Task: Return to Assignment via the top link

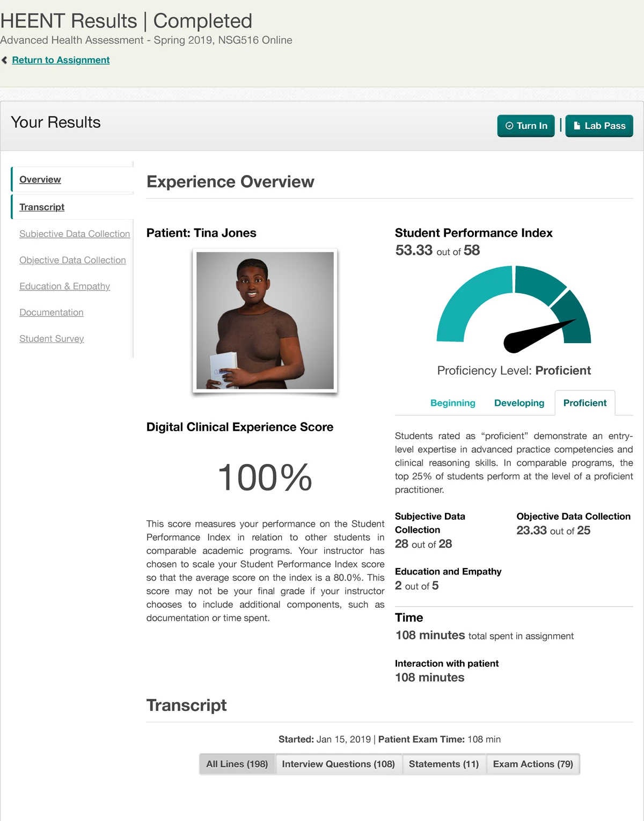Action: click(x=61, y=60)
